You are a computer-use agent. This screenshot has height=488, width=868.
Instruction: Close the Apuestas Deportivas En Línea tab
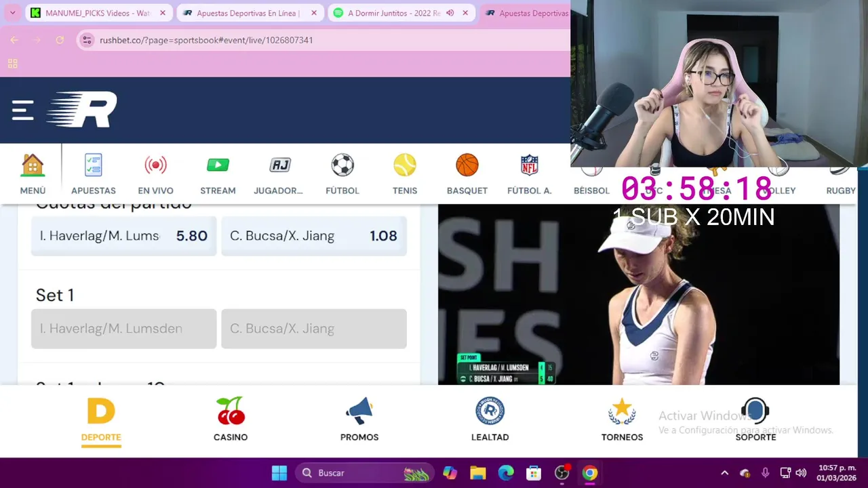(313, 13)
